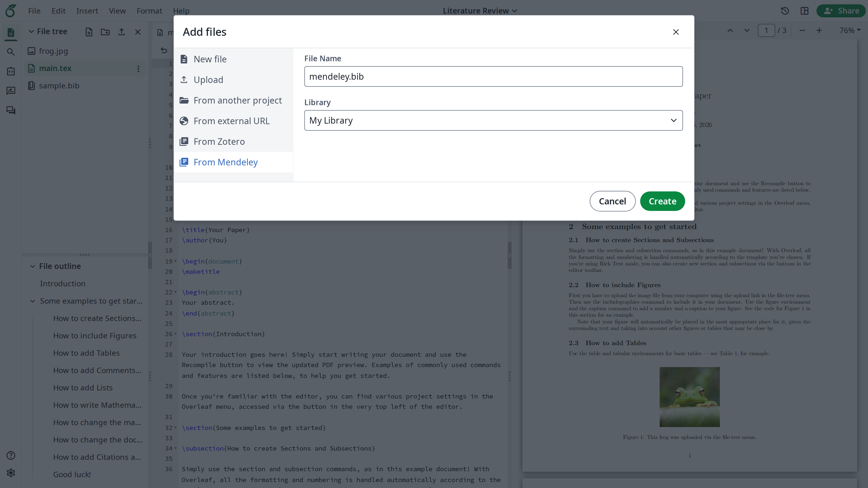Click the Share button
The image size is (868, 488).
click(x=841, y=11)
